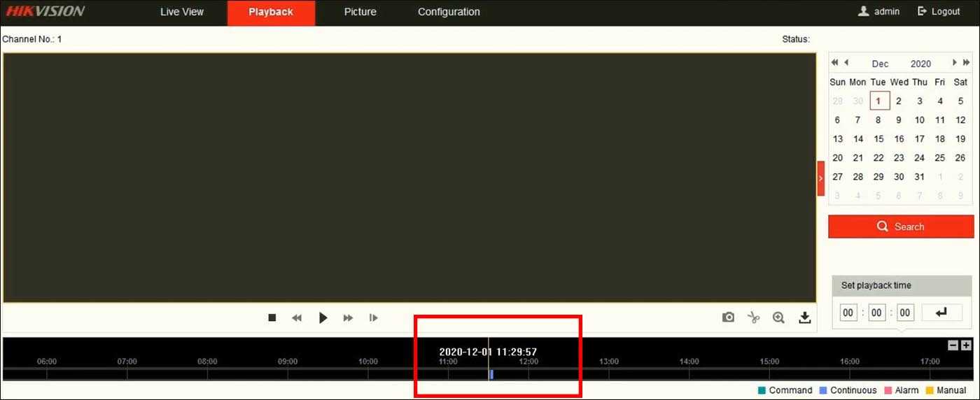Jump to the next year in the calendar
980x400 pixels.
pos(967,63)
